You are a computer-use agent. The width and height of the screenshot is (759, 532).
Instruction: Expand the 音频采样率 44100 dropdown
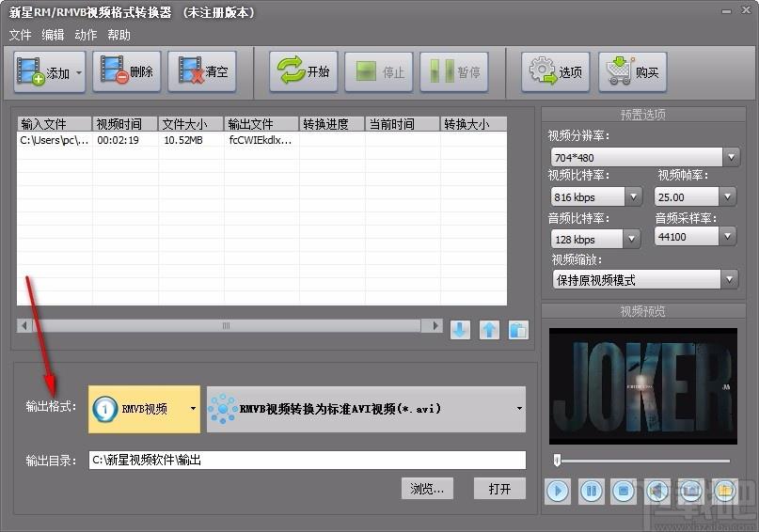[727, 237]
